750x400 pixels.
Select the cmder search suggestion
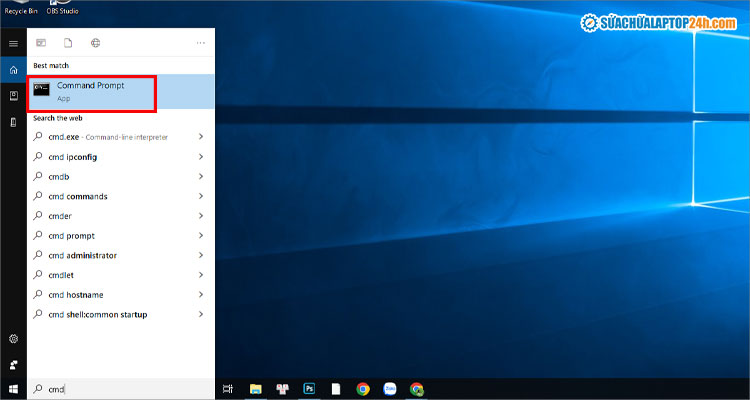click(60, 216)
